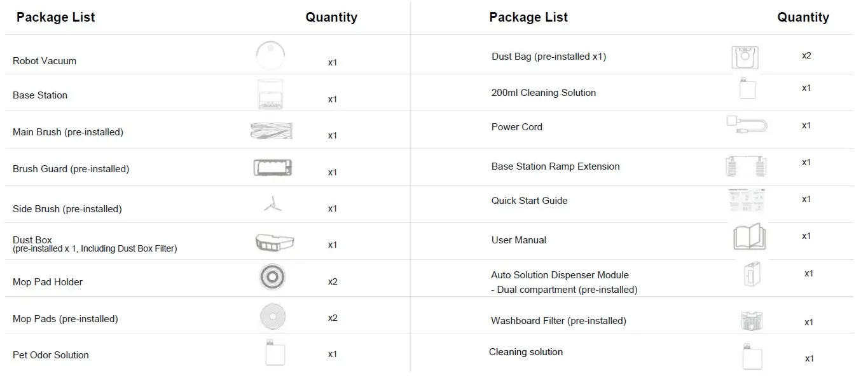Click the left Package List heading
The width and height of the screenshot is (868, 385).
[x=56, y=17]
